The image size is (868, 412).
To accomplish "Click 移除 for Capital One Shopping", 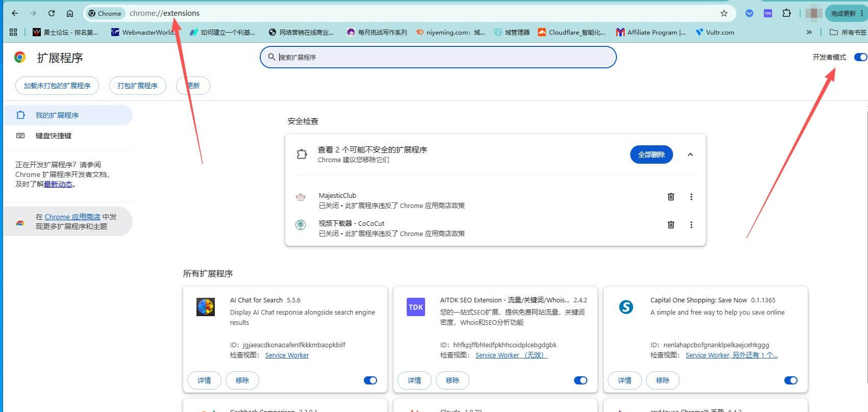I will click(x=663, y=380).
